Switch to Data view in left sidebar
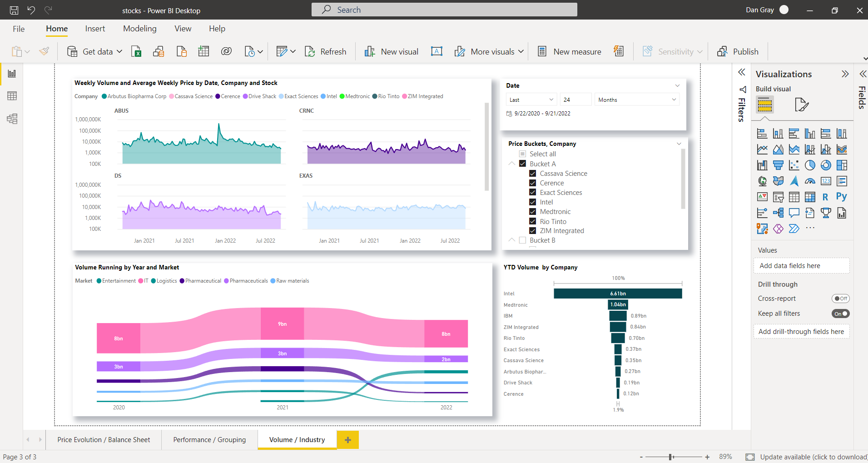 pos(12,96)
